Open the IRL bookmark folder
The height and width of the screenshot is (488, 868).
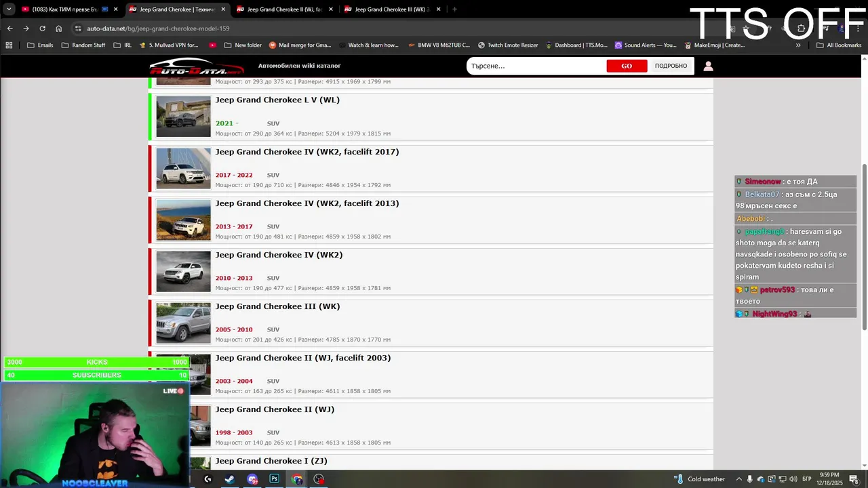click(x=123, y=45)
